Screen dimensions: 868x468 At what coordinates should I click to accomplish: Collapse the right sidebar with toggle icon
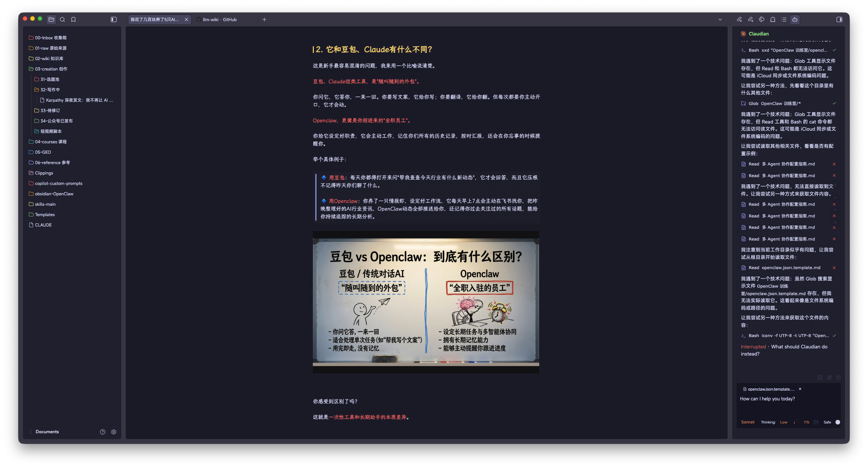(839, 19)
